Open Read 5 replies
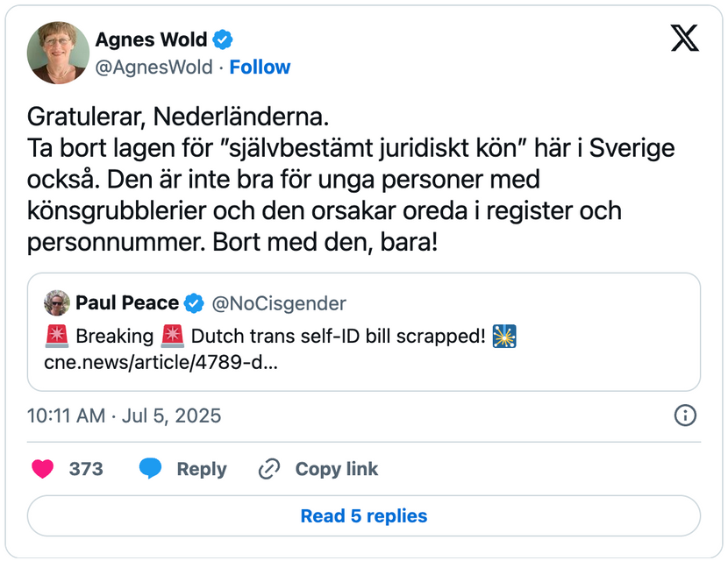Viewport: 728px width, 568px height. [x=363, y=515]
